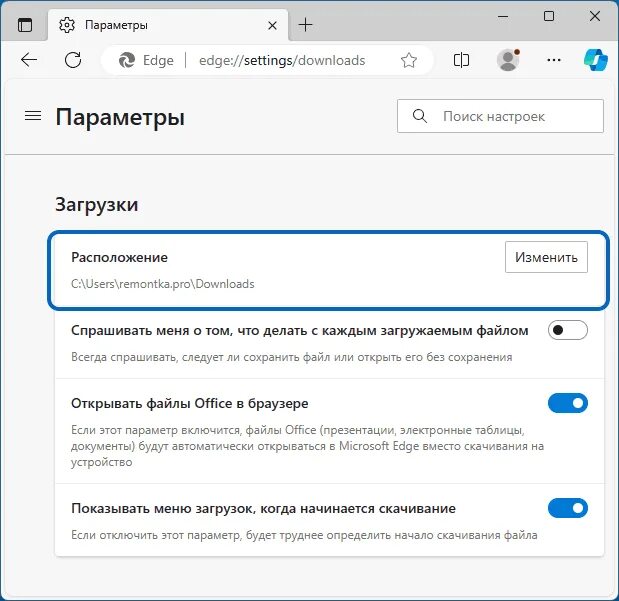The width and height of the screenshot is (619, 601).
Task: Select the Параметры browser tab
Action: pos(168,25)
